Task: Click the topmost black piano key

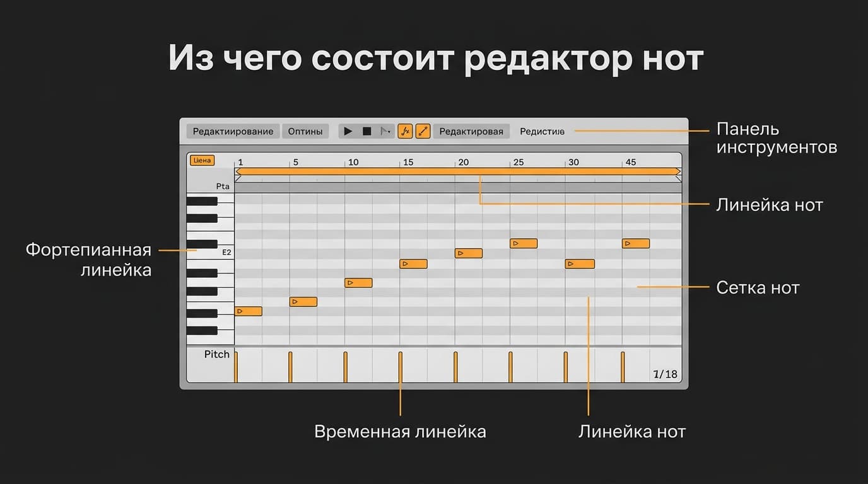Action: tap(202, 201)
